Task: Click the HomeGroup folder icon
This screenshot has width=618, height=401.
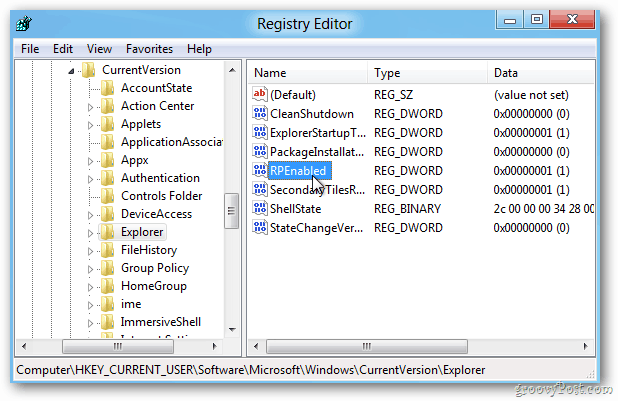Action: pyautogui.click(x=107, y=286)
